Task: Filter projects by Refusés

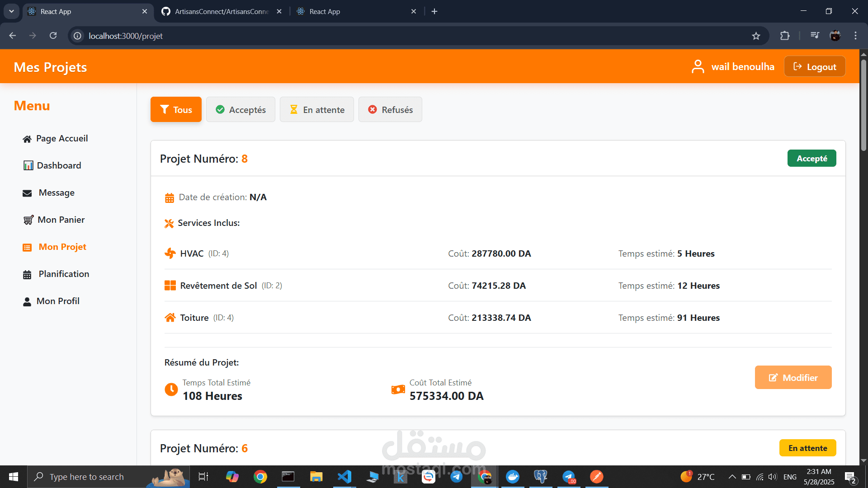Action: click(390, 110)
